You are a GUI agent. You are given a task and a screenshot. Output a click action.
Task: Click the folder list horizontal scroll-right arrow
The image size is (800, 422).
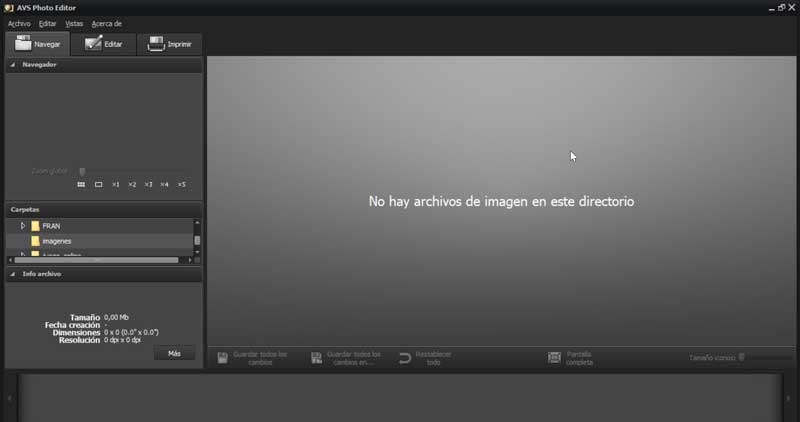[x=190, y=260]
